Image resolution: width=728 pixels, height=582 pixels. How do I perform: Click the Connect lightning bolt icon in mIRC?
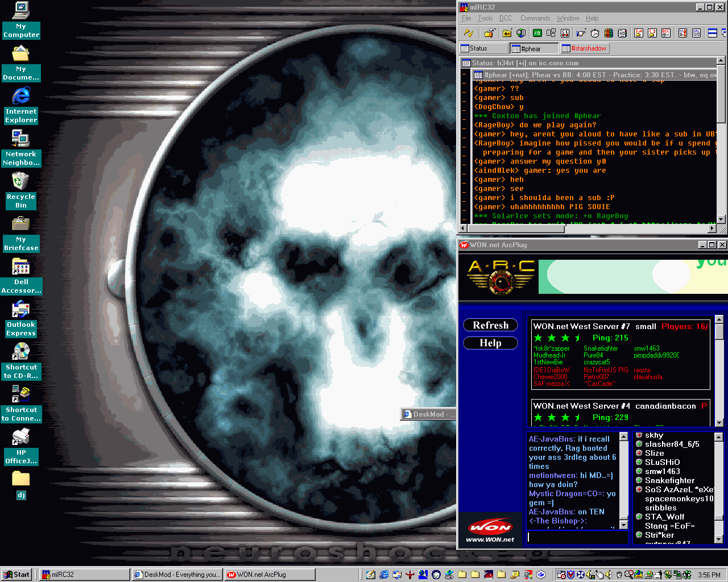pos(468,33)
